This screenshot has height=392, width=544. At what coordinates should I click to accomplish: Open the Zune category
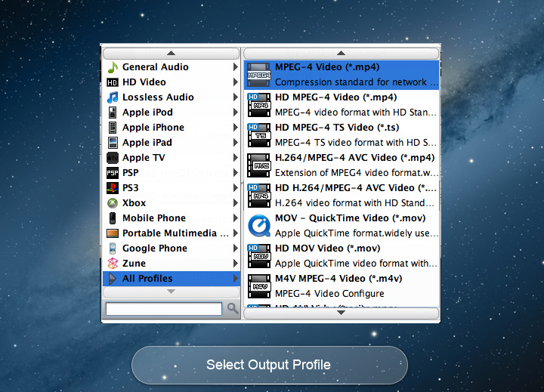point(172,264)
